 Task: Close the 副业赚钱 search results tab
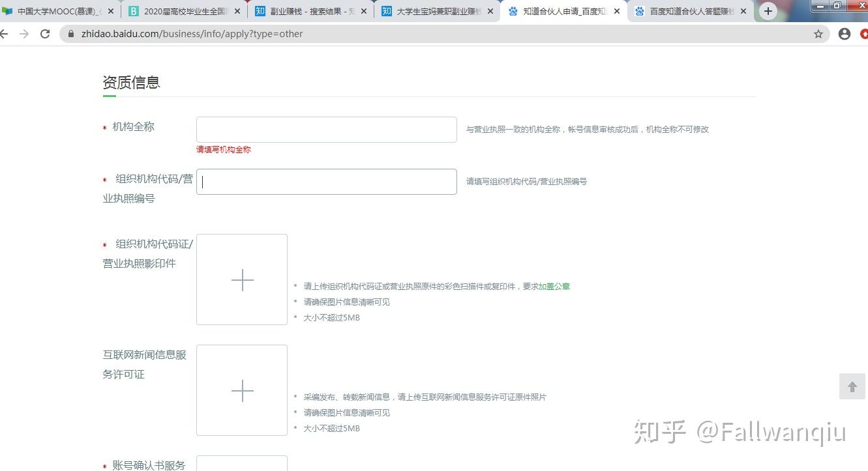click(364, 11)
